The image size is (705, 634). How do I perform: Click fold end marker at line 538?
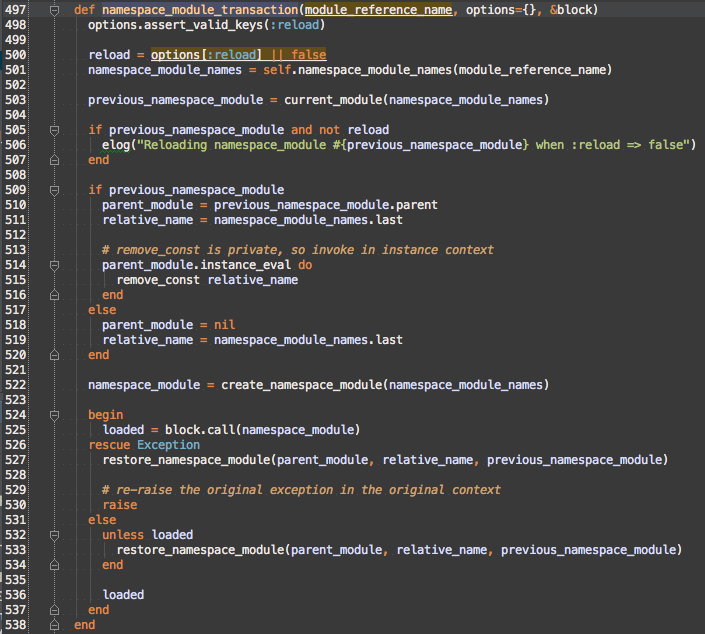(54, 625)
